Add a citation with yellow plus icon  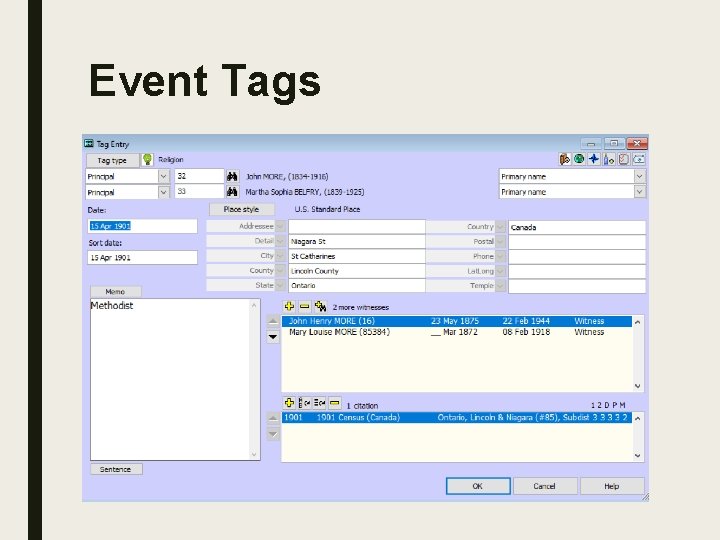(289, 403)
